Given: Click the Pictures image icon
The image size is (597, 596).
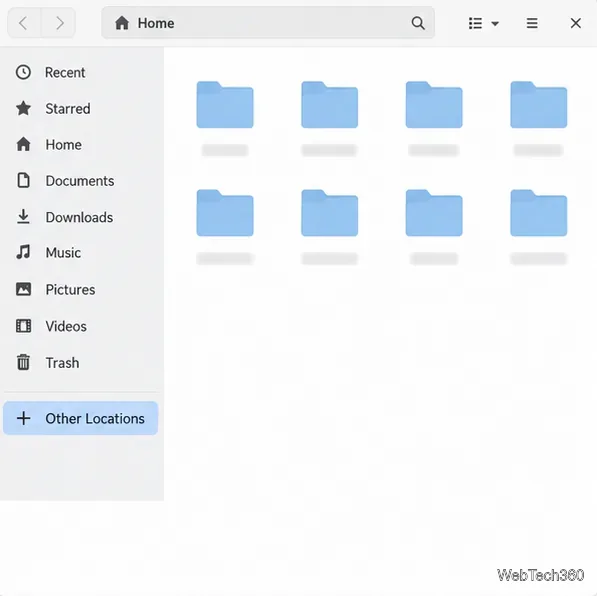Looking at the screenshot, I should click(x=23, y=289).
